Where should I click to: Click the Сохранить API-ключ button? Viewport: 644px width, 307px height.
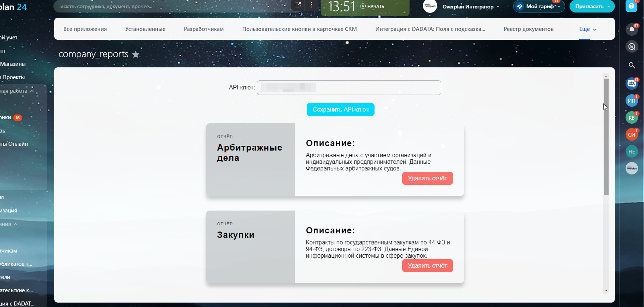click(x=340, y=109)
